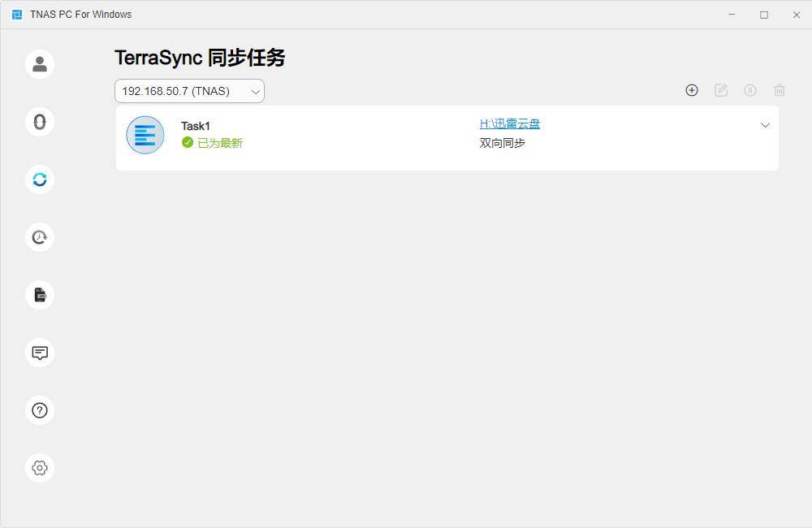812x528 pixels.
Task: Add a new sync task with plus icon
Action: click(x=692, y=90)
